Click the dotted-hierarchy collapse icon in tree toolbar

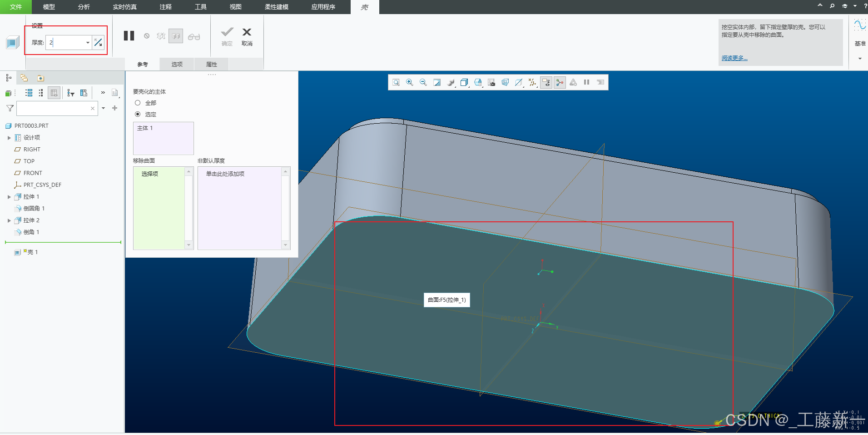[x=41, y=93]
